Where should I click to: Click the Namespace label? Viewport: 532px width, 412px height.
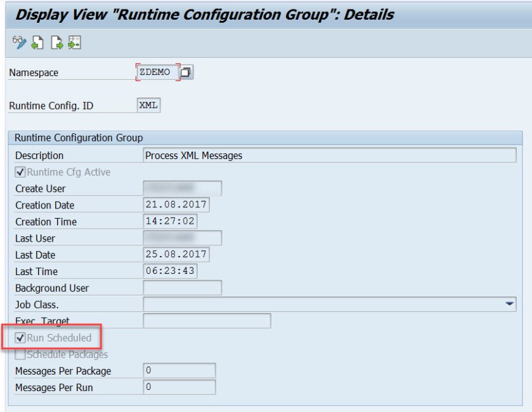34,72
